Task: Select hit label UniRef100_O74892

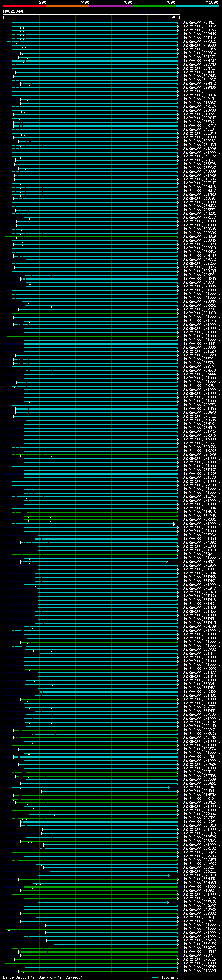Action: point(199,543)
